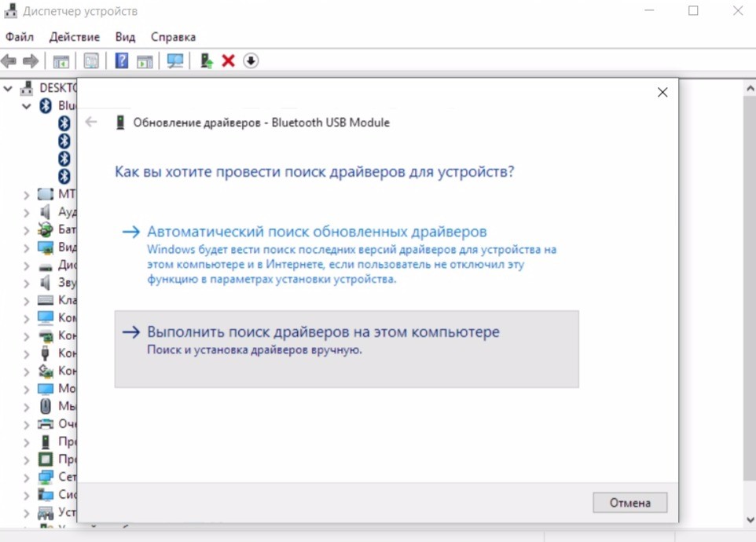Screen dimensions: 756x542
Task: Select the USB plug controllers icon (Кон)
Action: pos(46,353)
